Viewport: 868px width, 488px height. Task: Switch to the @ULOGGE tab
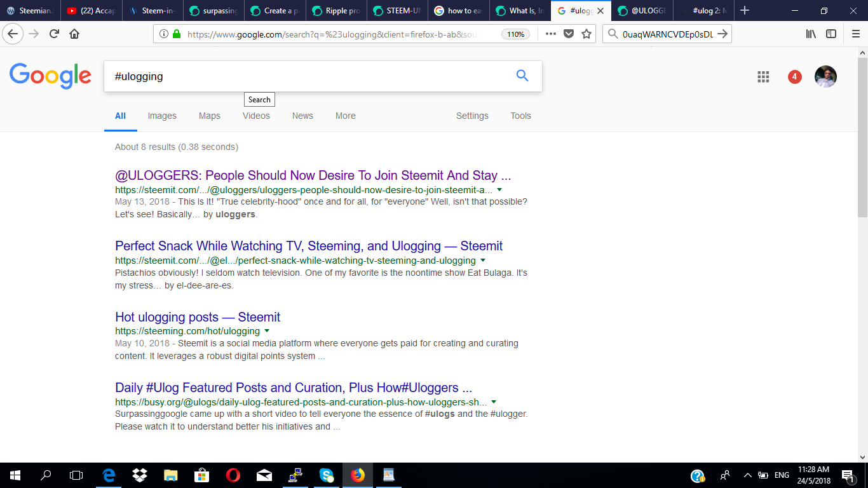(x=642, y=11)
